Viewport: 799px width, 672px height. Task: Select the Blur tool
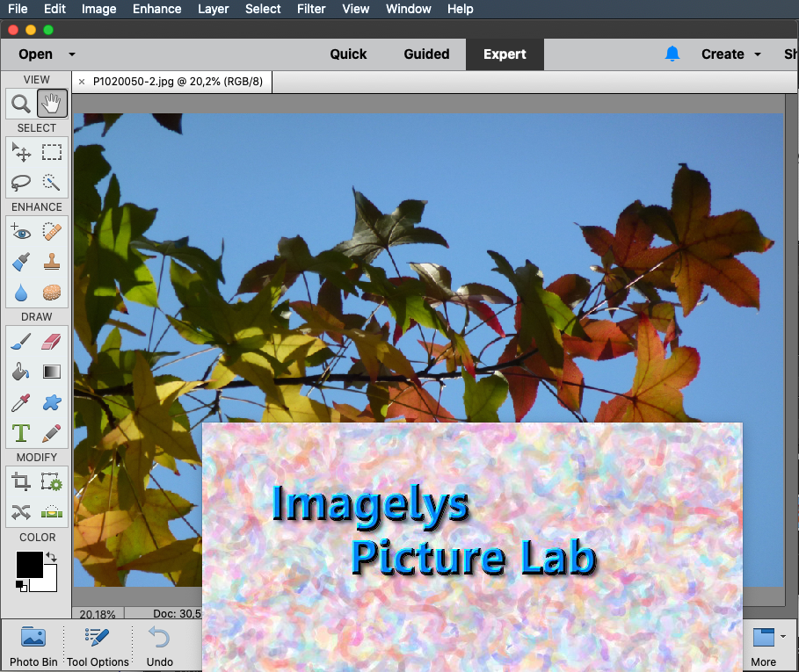pos(21,293)
